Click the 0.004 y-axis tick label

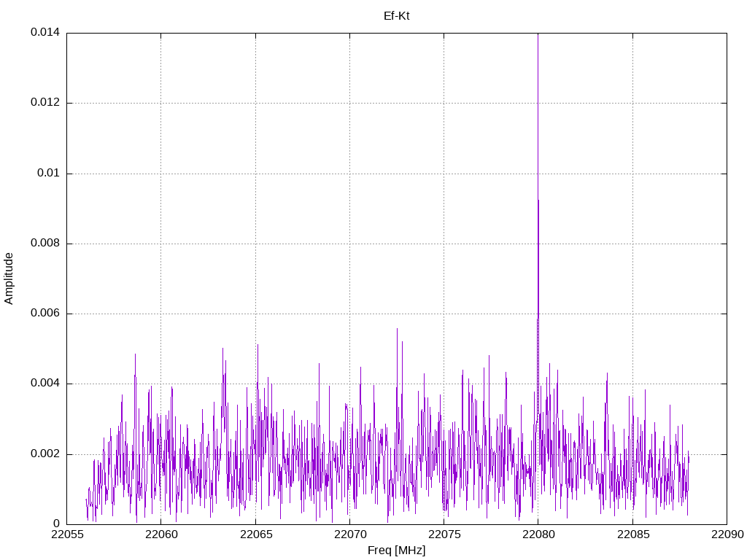click(44, 384)
